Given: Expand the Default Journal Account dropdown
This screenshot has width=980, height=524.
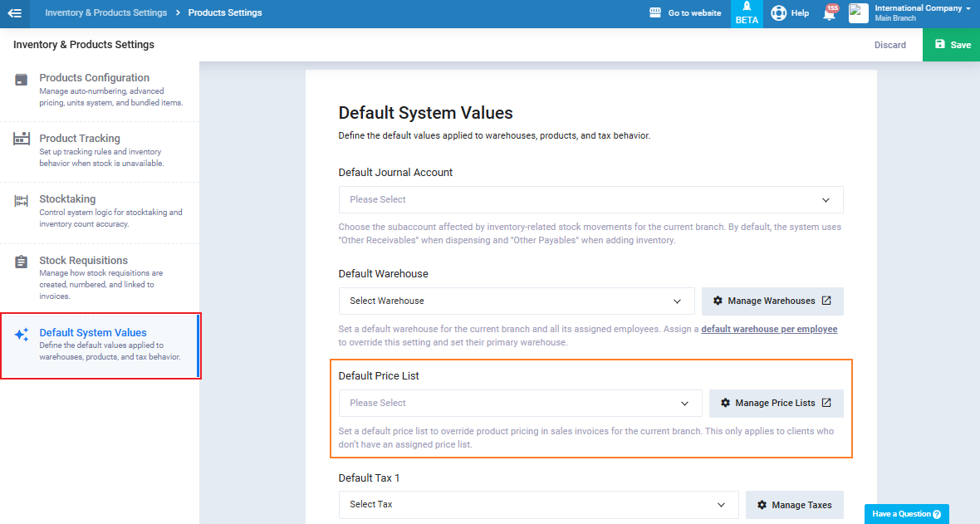Looking at the screenshot, I should [590, 200].
